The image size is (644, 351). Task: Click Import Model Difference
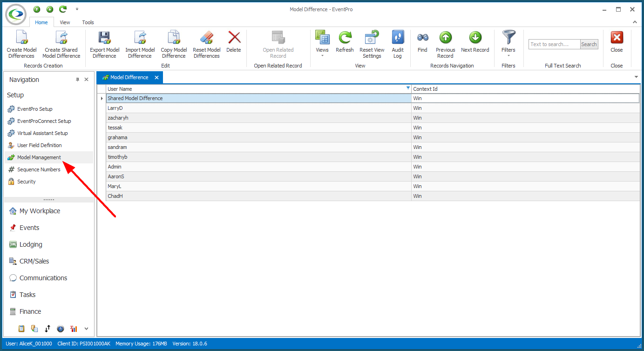(140, 45)
